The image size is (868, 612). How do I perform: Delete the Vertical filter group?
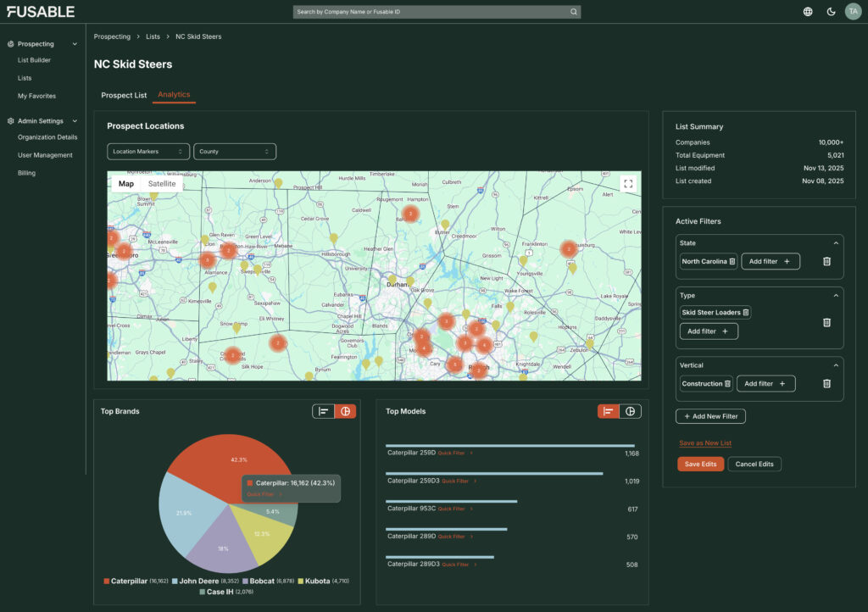[x=826, y=384]
